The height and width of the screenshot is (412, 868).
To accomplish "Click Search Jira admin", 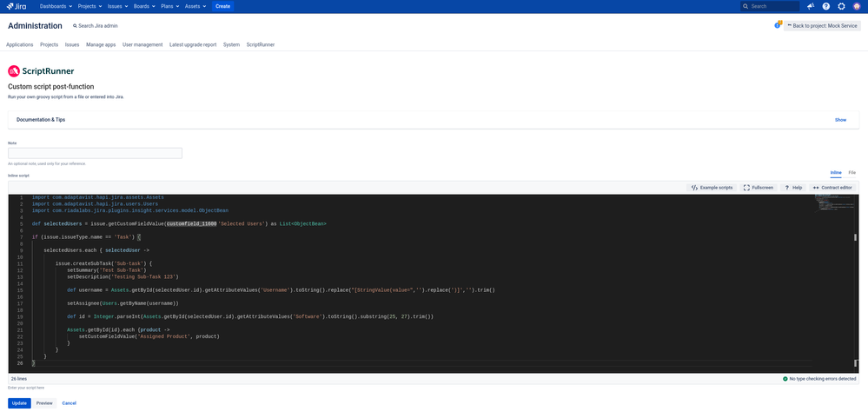I will click(x=96, y=26).
